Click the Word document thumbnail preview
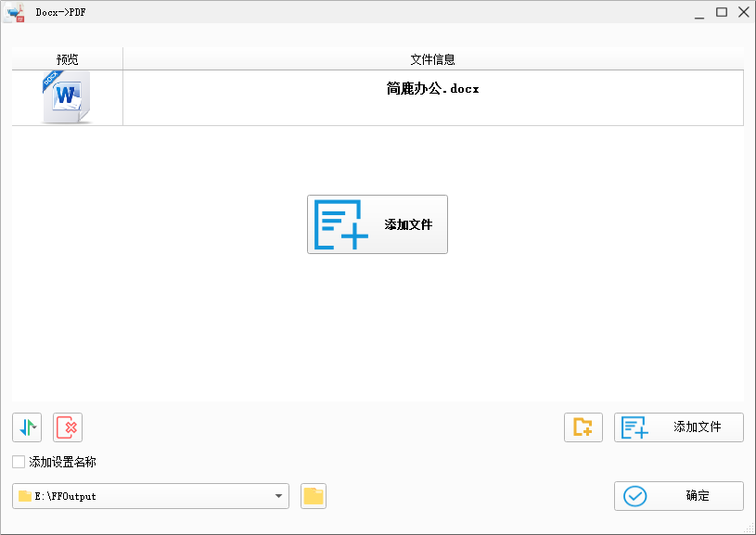Image resolution: width=756 pixels, height=535 pixels. pyautogui.click(x=65, y=96)
